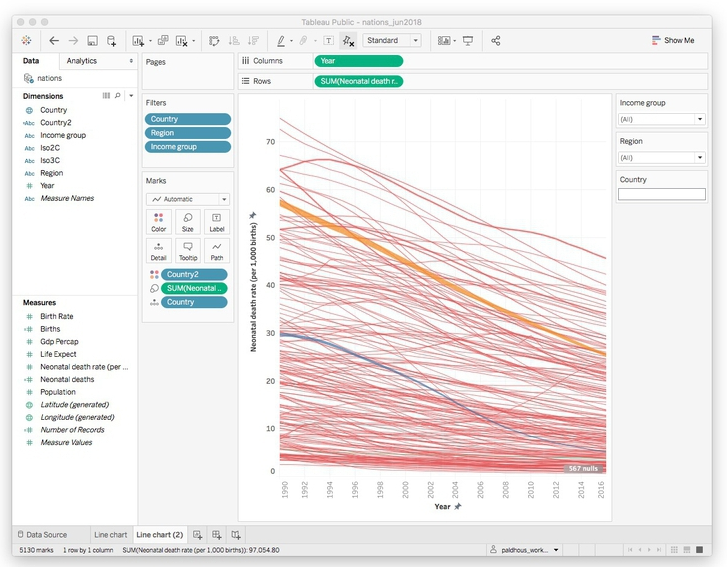The width and height of the screenshot is (727, 567).
Task: Click the New Worksheet tab icon
Action: tap(198, 535)
